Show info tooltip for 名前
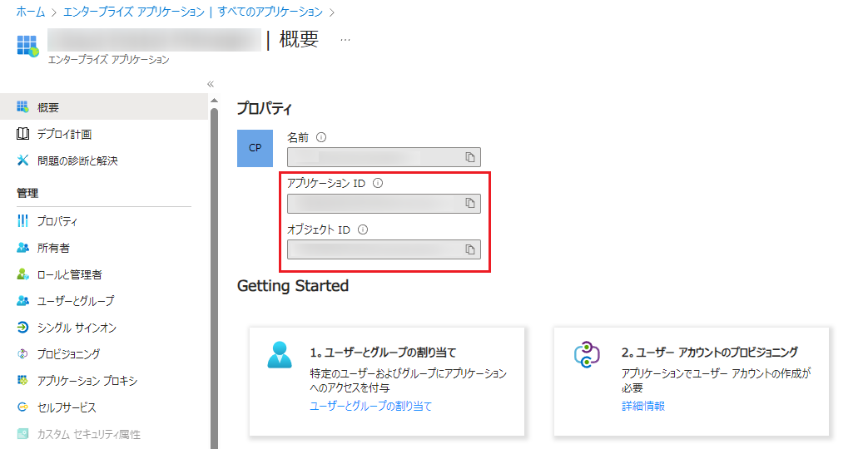 click(x=321, y=137)
